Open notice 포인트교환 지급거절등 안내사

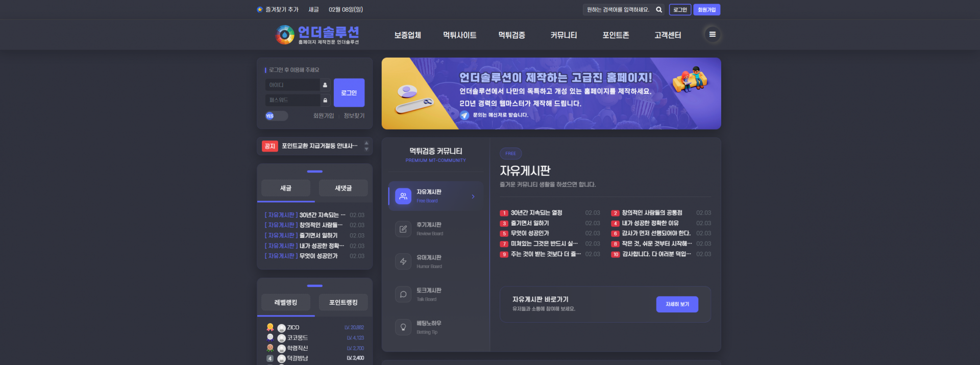pyautogui.click(x=320, y=147)
